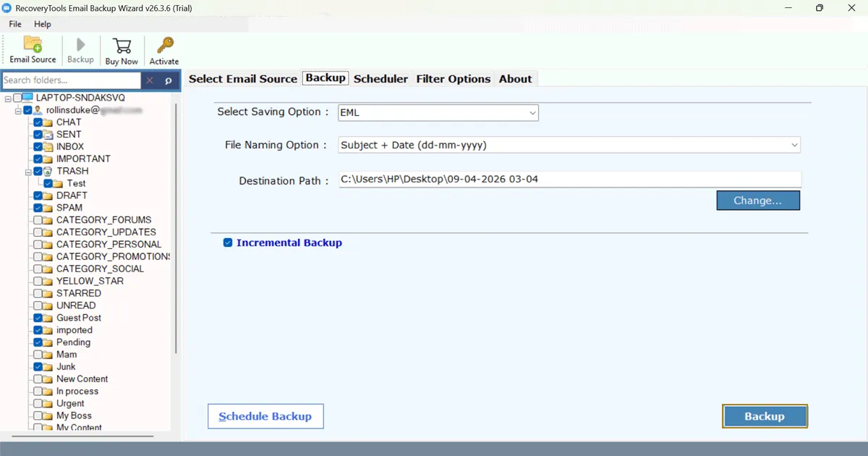This screenshot has width=868, height=456.
Task: Click the Destination Path text field
Action: (570, 180)
